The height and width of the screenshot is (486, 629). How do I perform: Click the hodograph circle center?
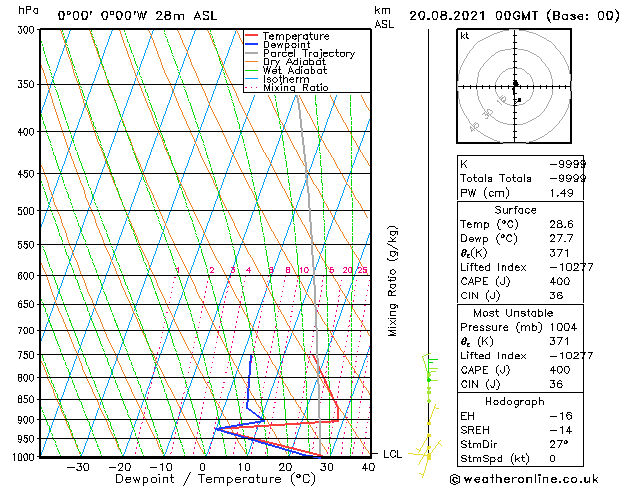click(x=514, y=87)
